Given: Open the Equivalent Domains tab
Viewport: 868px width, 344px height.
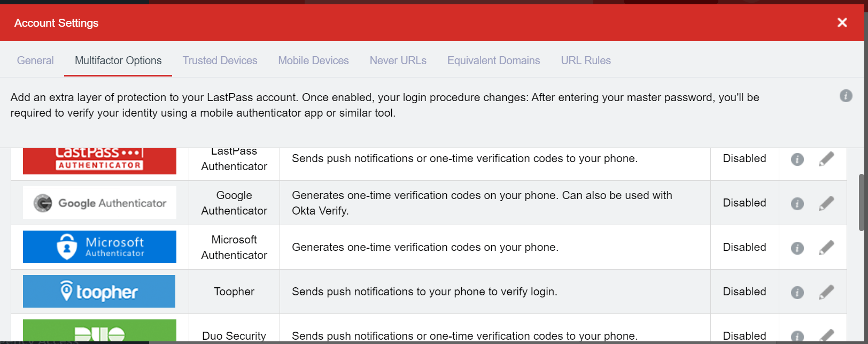Looking at the screenshot, I should [x=494, y=60].
